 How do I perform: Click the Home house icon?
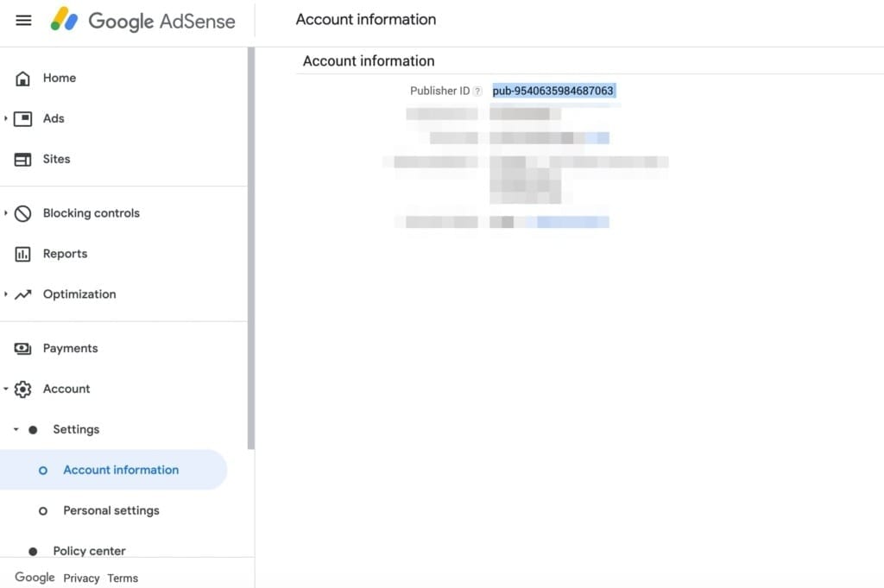pyautogui.click(x=22, y=79)
